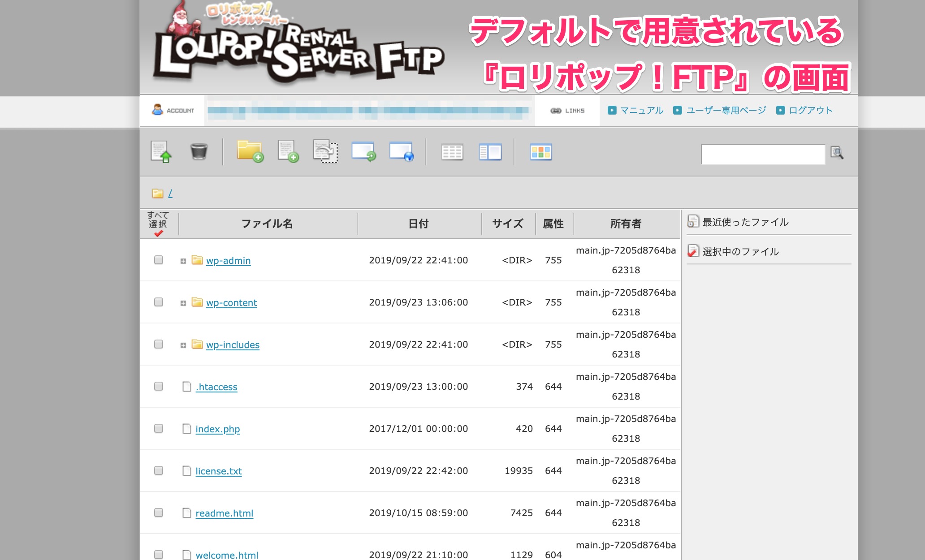Select the license.txt checkbox
925x560 pixels.
(x=159, y=470)
